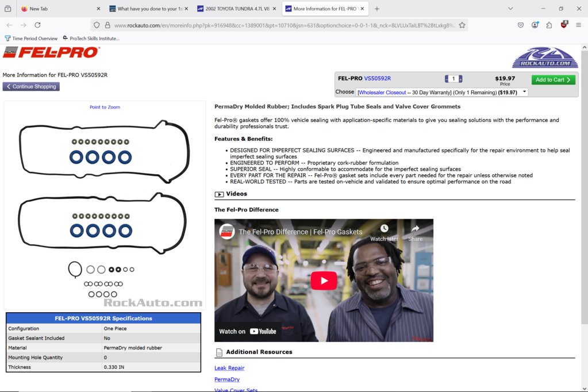Click the Additional Resources document icon
The height and width of the screenshot is (392, 588).
(x=220, y=352)
